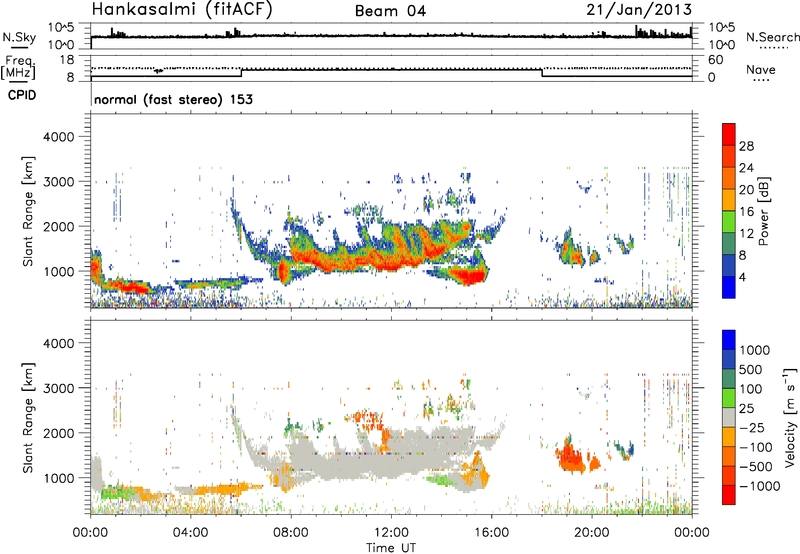Screen dimensions: 800x554
Task: Click the '18' tick on frequency axis
Action: 67,59
